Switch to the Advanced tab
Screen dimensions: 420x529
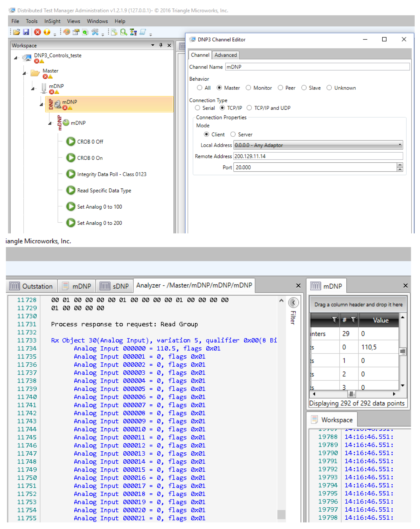225,55
